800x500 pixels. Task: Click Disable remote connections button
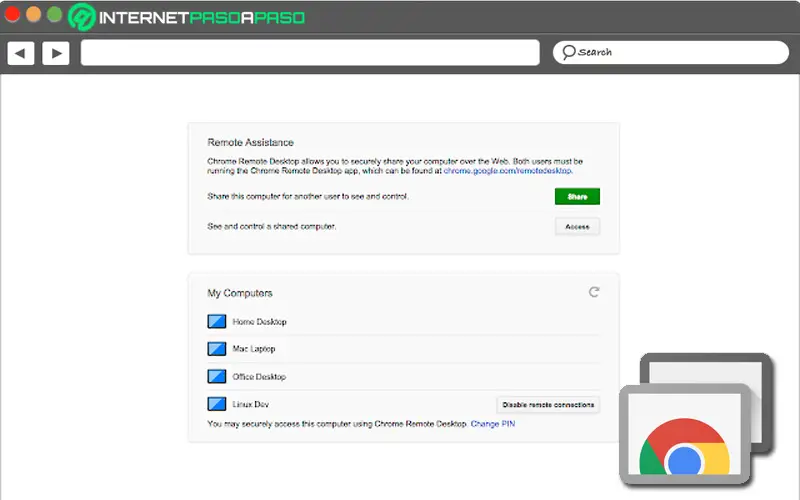pos(548,405)
